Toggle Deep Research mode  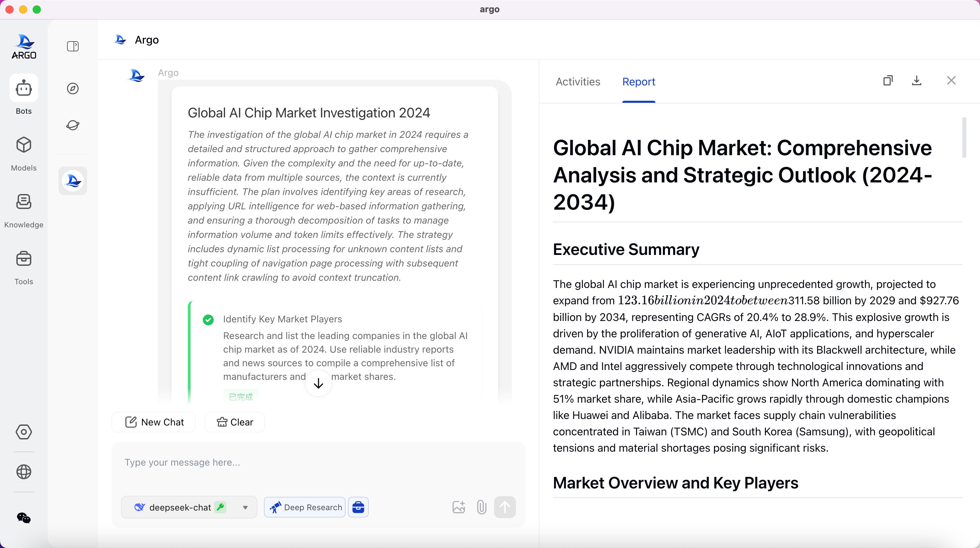point(305,507)
